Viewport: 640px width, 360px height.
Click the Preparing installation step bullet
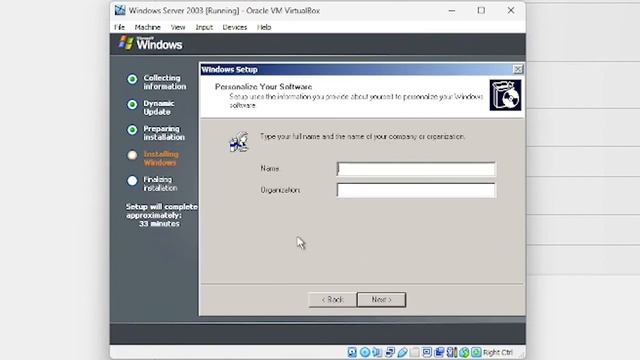(x=132, y=130)
